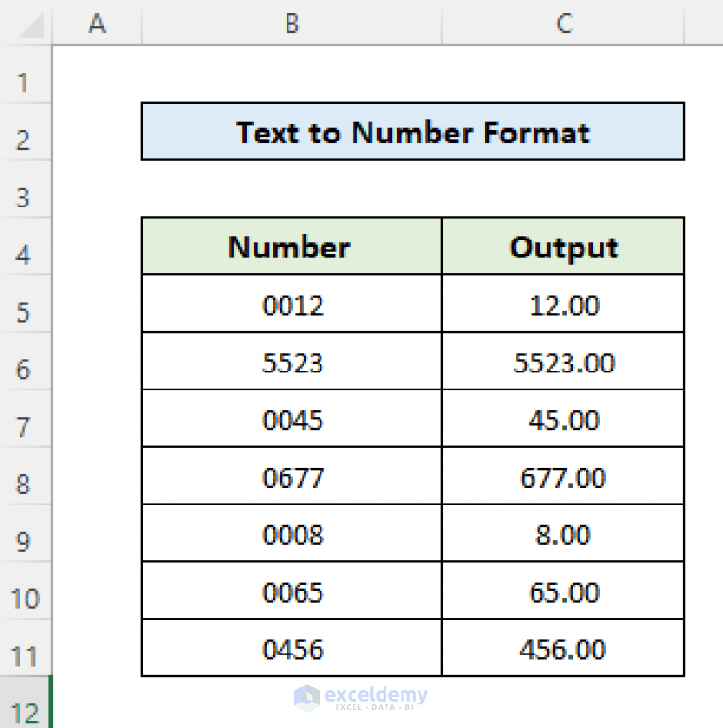Select row 5 header
Viewport: 723px width, 728px height.
(25, 304)
